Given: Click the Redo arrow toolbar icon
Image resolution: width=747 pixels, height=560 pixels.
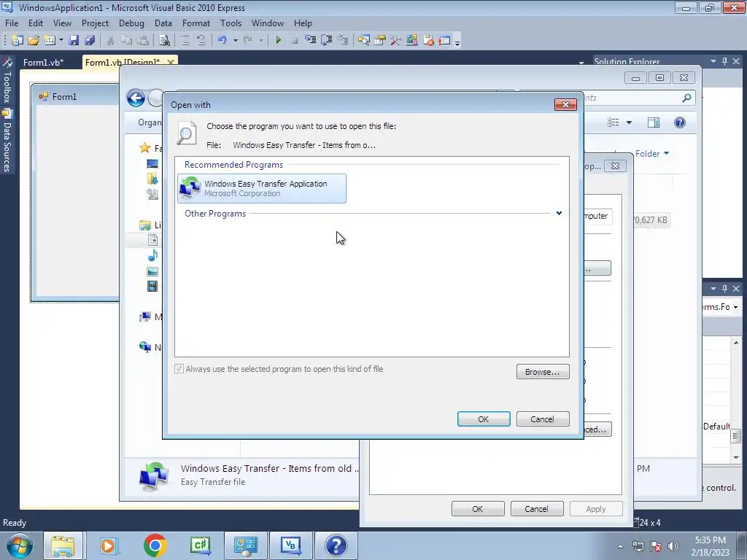Looking at the screenshot, I should click(248, 41).
